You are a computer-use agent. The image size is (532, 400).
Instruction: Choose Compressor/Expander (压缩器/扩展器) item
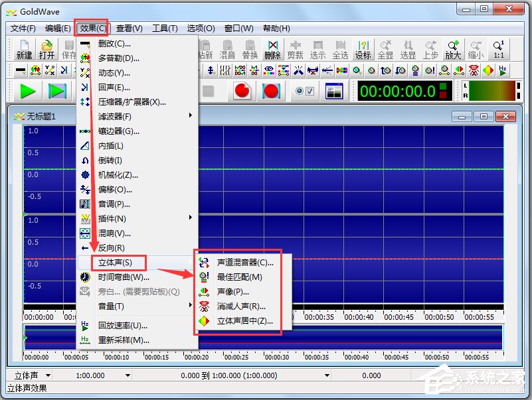pyautogui.click(x=137, y=101)
